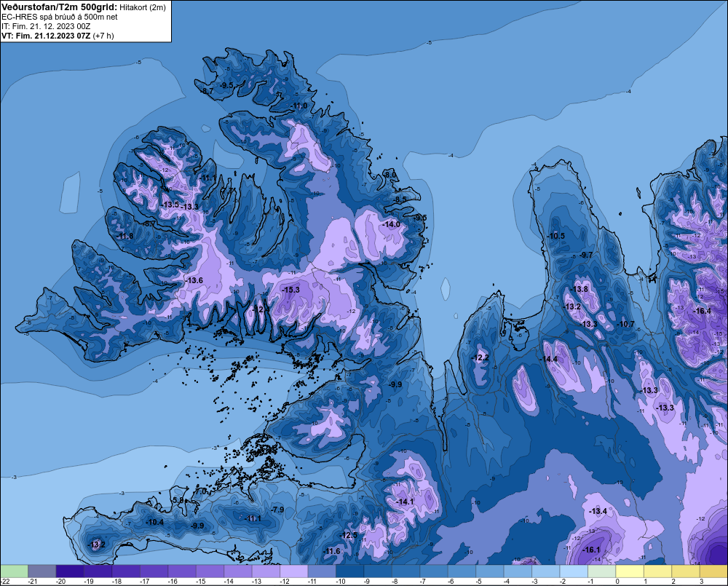Pick the legend swatch labeled -12
Image resolution: width=728 pixels, height=586 pixels.
pos(294,571)
